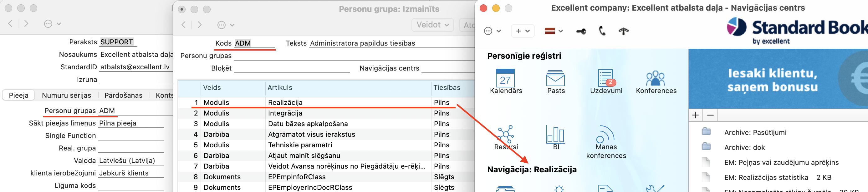Click the key icon in toolbar

point(581,31)
